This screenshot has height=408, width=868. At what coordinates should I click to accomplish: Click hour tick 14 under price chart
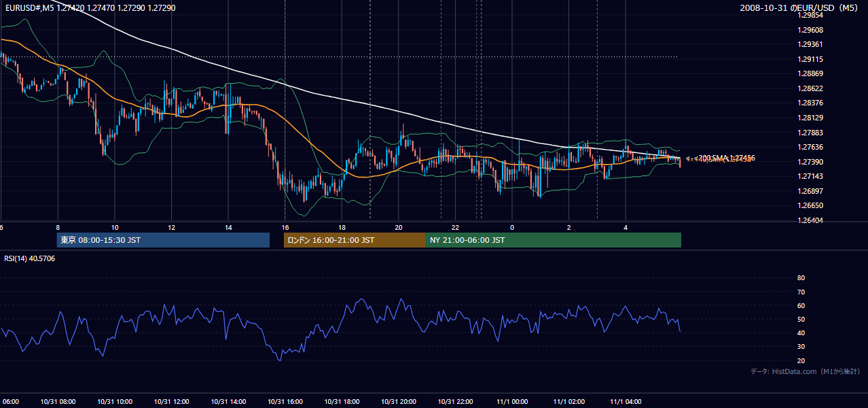pos(228,228)
